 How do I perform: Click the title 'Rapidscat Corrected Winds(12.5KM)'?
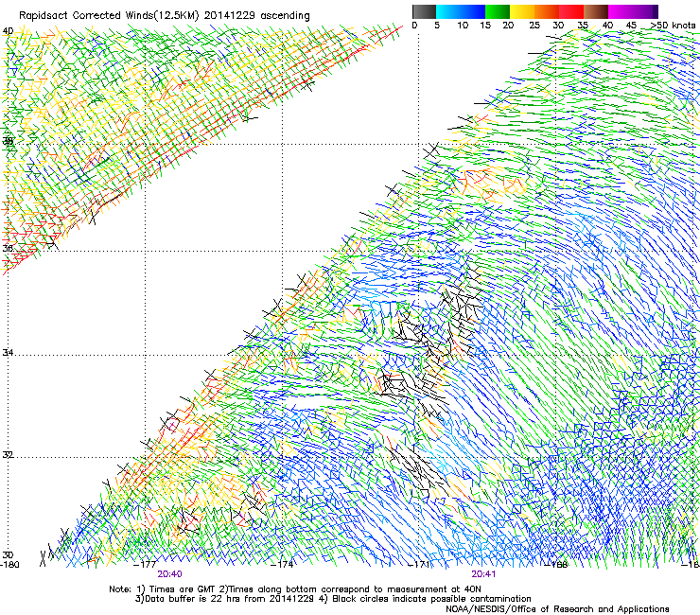click(x=109, y=15)
